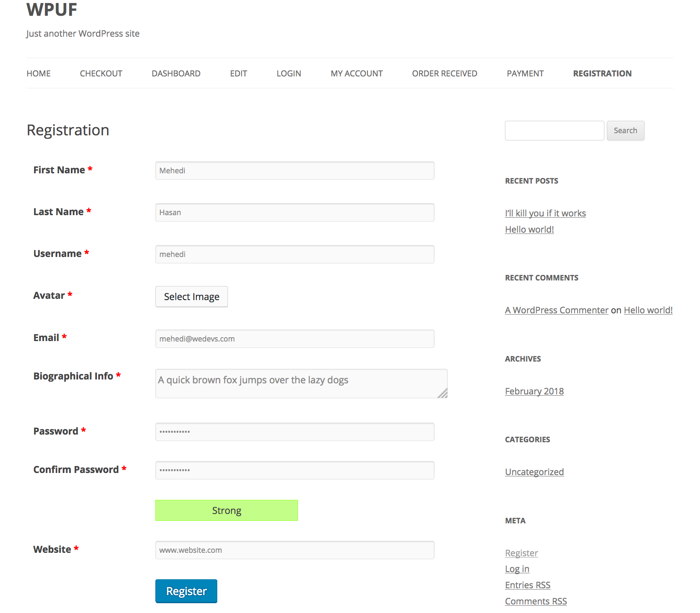Click the sidebar search text box
The width and height of the screenshot is (700, 613).
pyautogui.click(x=554, y=131)
